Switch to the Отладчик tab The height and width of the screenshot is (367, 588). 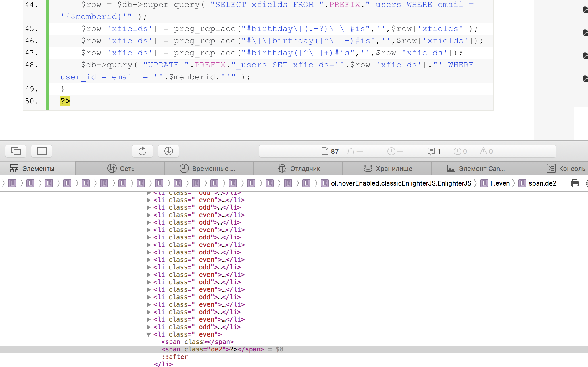point(298,169)
